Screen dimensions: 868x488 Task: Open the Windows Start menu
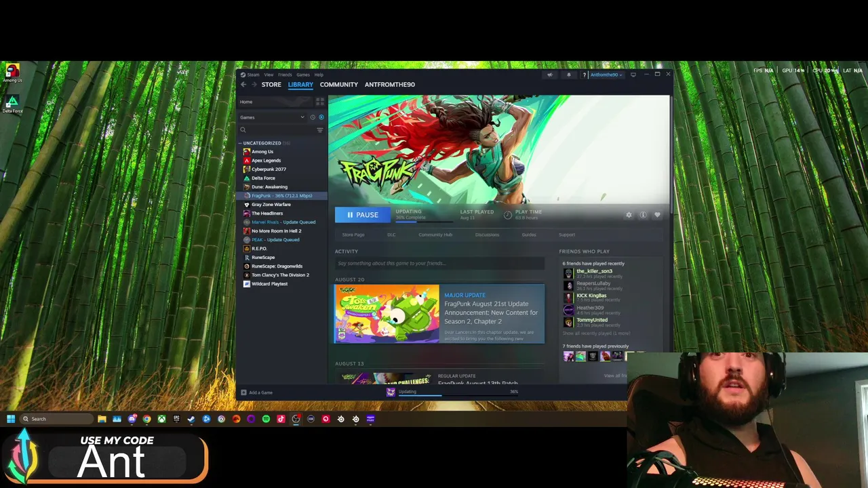pyautogui.click(x=11, y=419)
